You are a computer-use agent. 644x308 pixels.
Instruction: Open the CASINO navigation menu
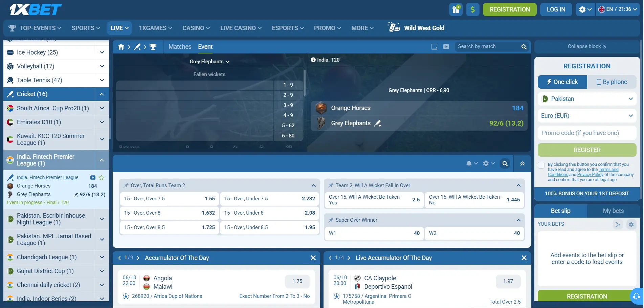point(196,28)
